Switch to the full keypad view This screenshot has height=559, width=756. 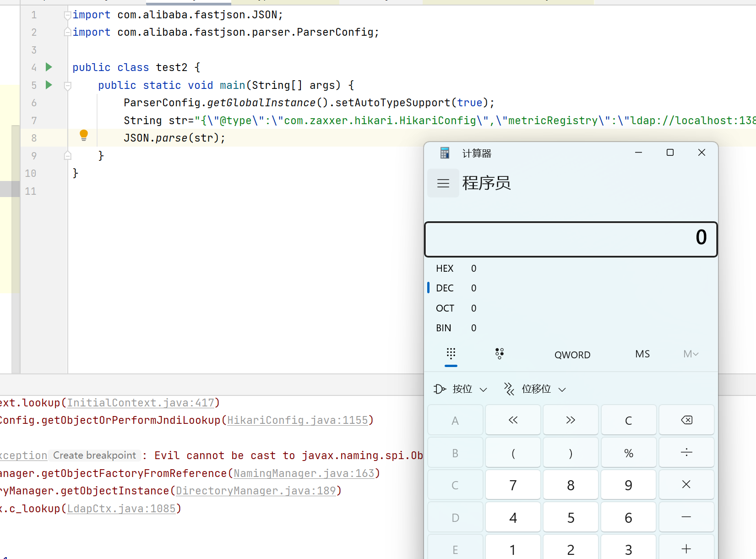451,354
